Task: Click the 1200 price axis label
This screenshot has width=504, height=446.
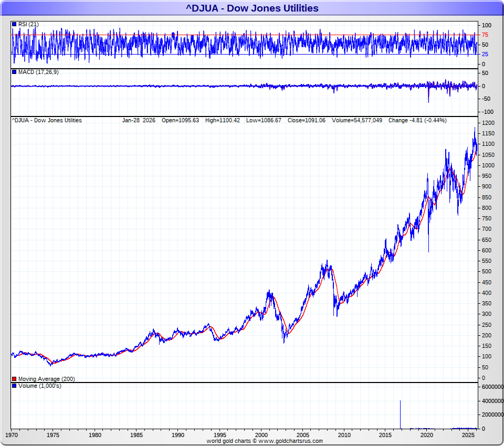Action: pyautogui.click(x=488, y=123)
